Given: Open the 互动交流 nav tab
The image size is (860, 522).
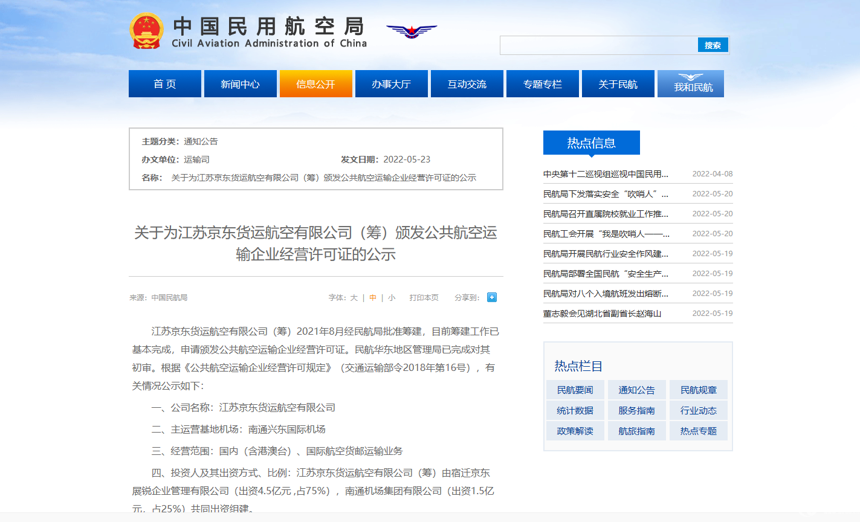Looking at the screenshot, I should pos(467,84).
